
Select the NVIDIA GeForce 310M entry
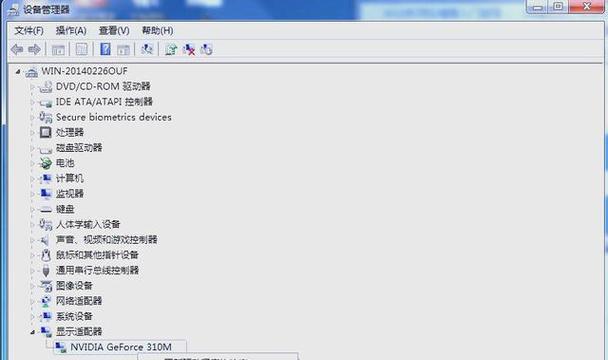[121, 347]
